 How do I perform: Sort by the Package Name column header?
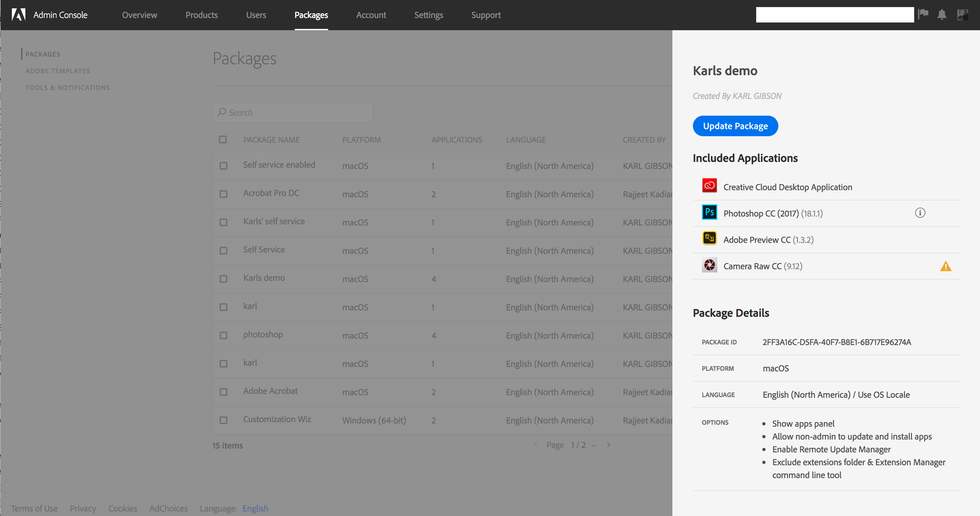coord(271,140)
